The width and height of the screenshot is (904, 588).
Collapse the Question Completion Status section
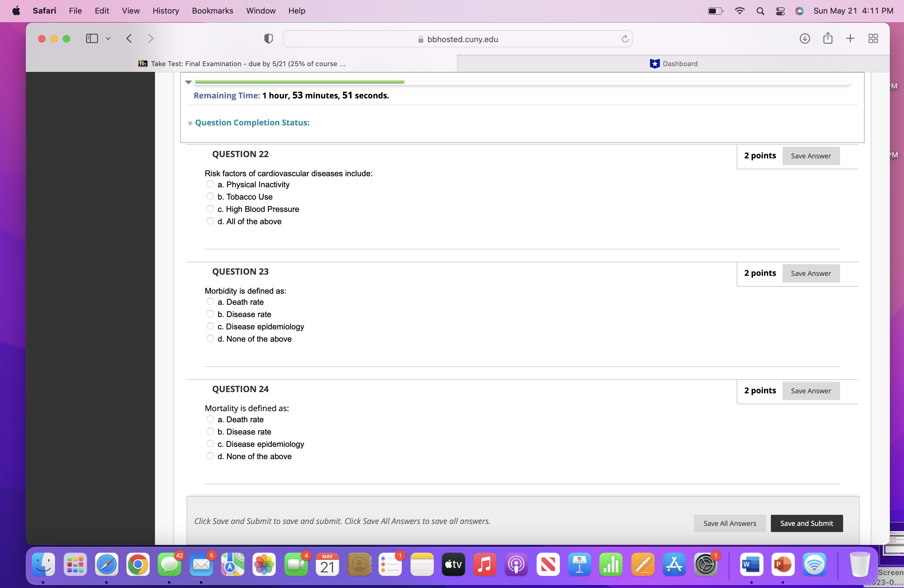pyautogui.click(x=190, y=123)
